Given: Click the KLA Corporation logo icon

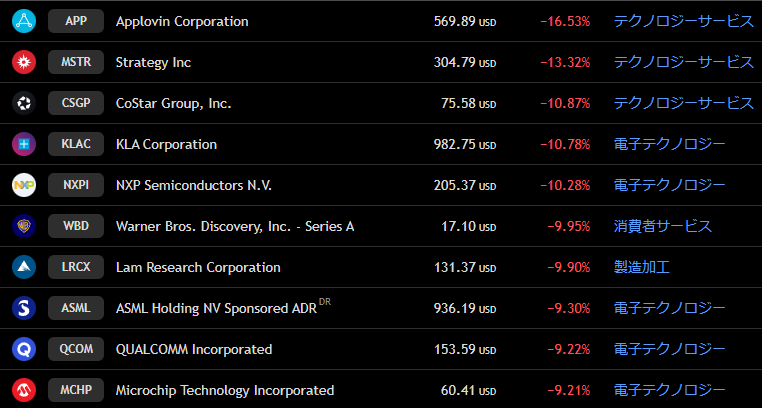Looking at the screenshot, I should (24, 144).
